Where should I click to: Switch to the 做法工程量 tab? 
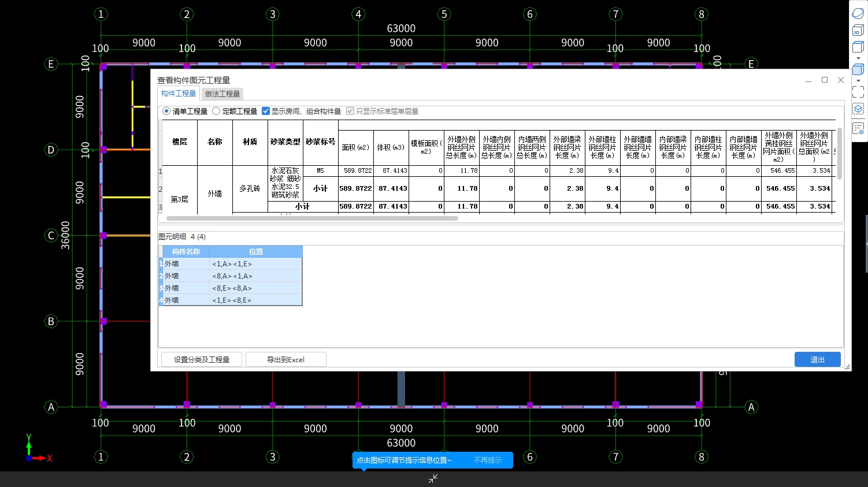(222, 94)
